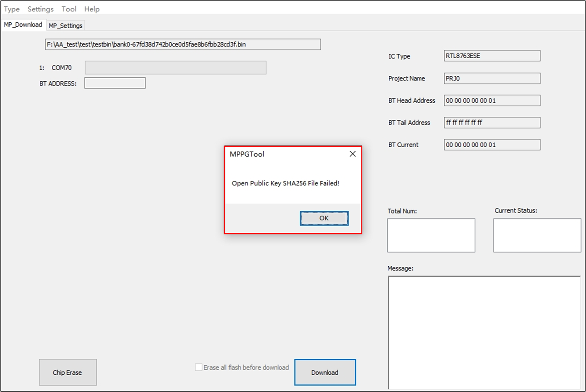586x392 pixels.
Task: Close the MPPGTool error dialog
Action: coord(352,154)
